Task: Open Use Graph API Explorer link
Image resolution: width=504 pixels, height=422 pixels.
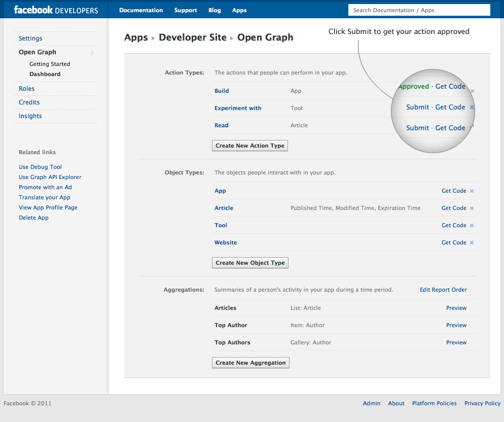Action: coord(50,177)
